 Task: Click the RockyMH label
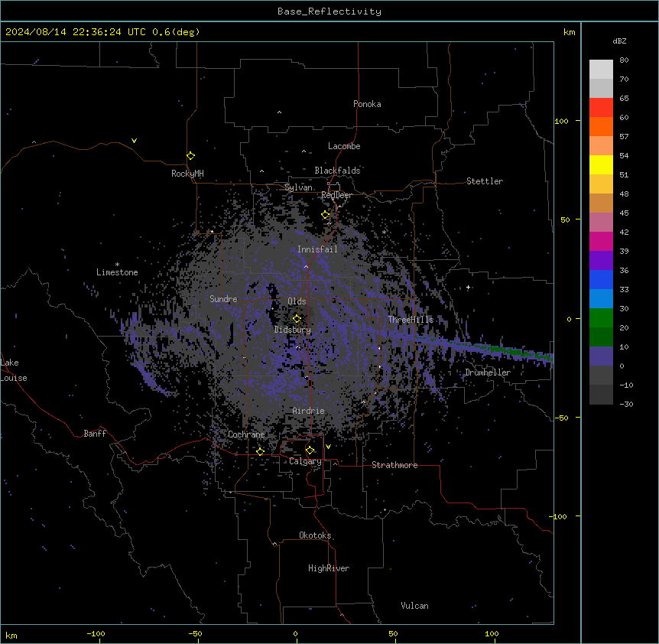pyautogui.click(x=187, y=174)
